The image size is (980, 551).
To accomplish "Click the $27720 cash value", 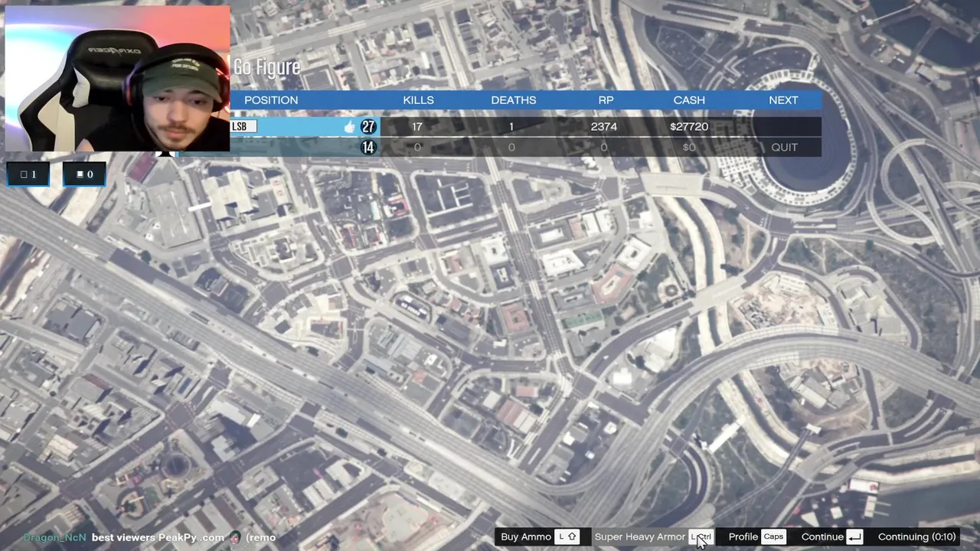I will click(x=689, y=126).
